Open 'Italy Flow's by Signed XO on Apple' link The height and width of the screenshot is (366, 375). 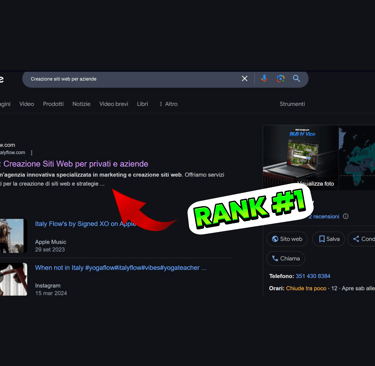coord(86,224)
